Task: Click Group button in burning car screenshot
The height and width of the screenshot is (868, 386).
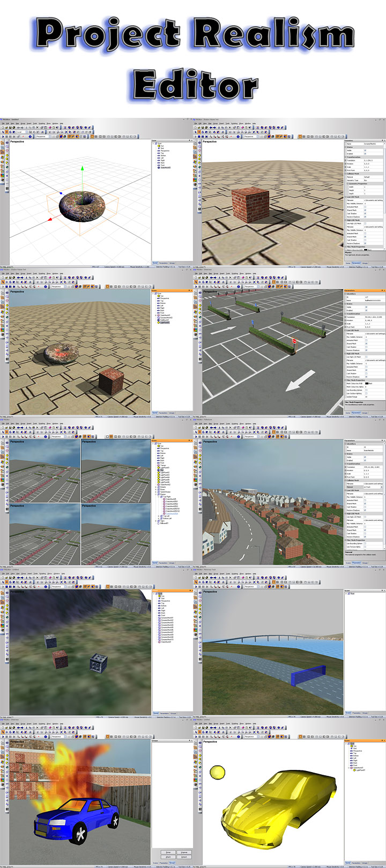Action: [168, 852]
